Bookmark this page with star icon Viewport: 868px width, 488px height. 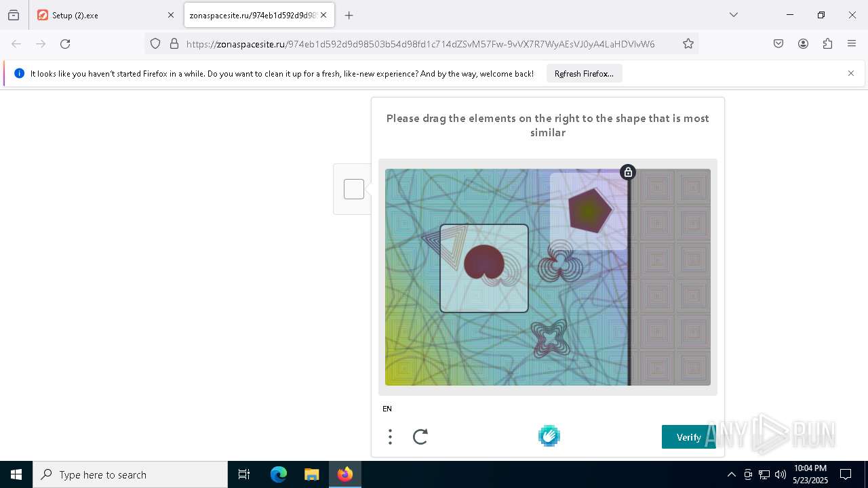pos(688,44)
